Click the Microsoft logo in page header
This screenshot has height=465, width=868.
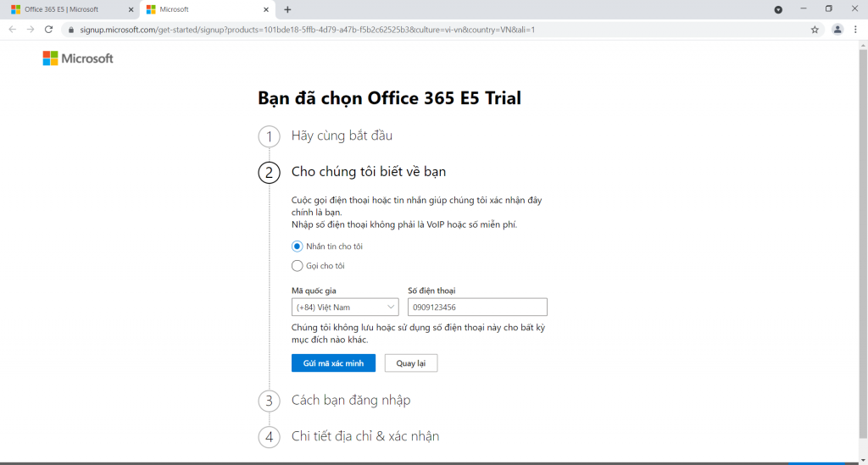pyautogui.click(x=77, y=58)
